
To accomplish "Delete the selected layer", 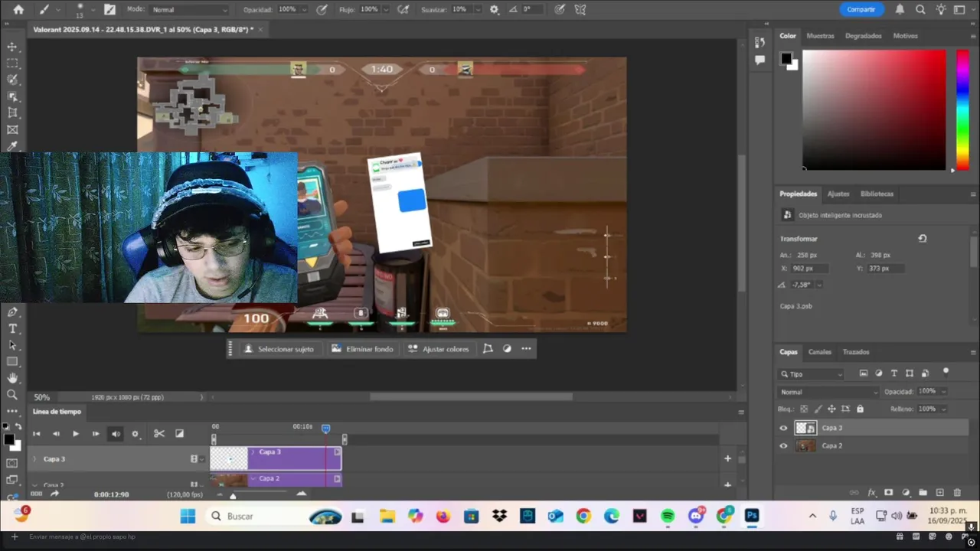I will [x=957, y=493].
